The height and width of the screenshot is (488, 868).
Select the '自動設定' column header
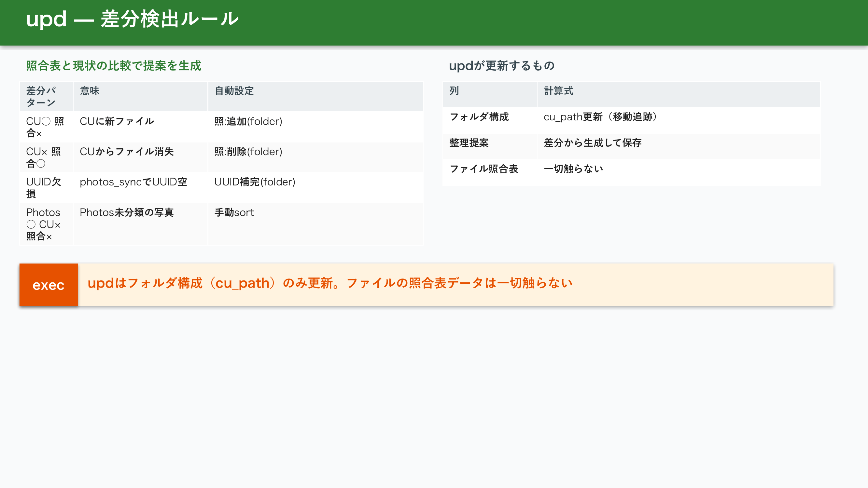[234, 91]
